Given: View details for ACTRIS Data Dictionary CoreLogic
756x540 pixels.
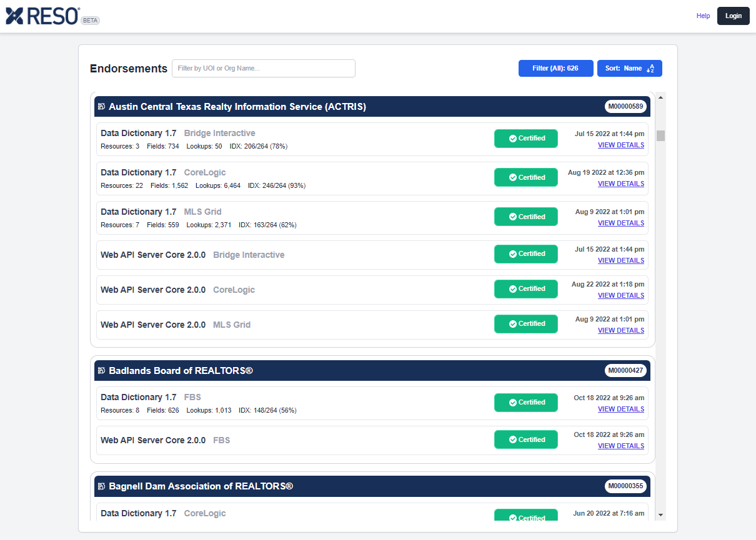Looking at the screenshot, I should (x=621, y=184).
